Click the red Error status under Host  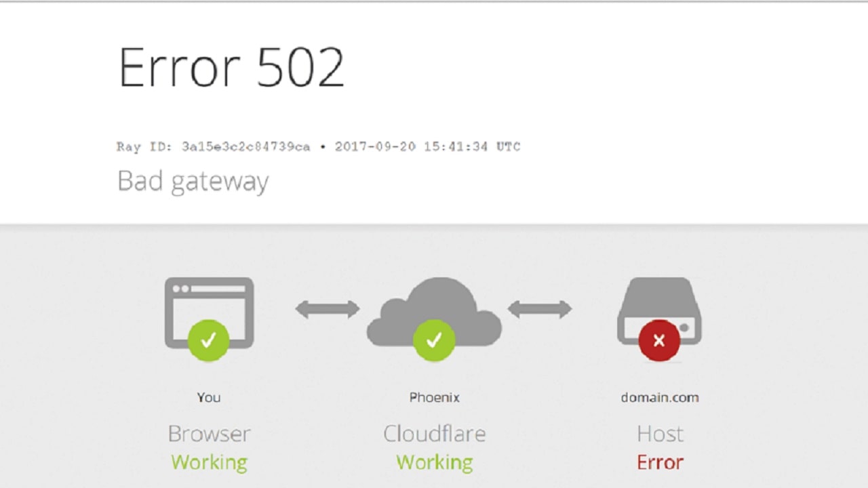660,463
